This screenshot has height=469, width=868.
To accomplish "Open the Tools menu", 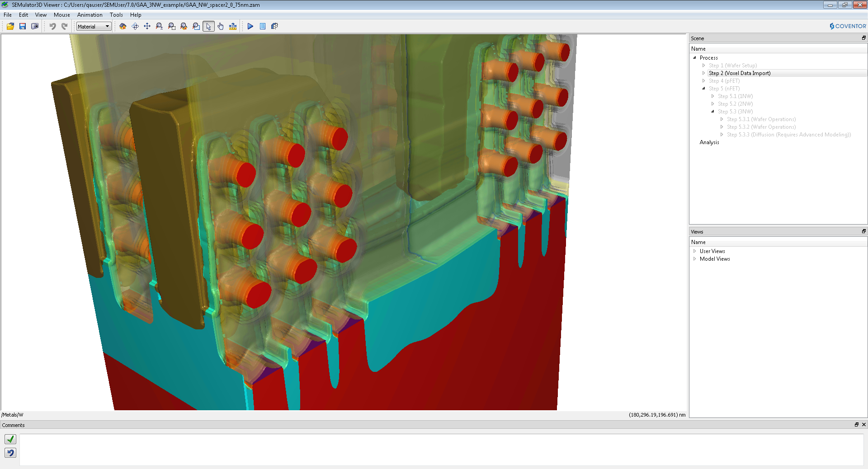I will pos(116,15).
